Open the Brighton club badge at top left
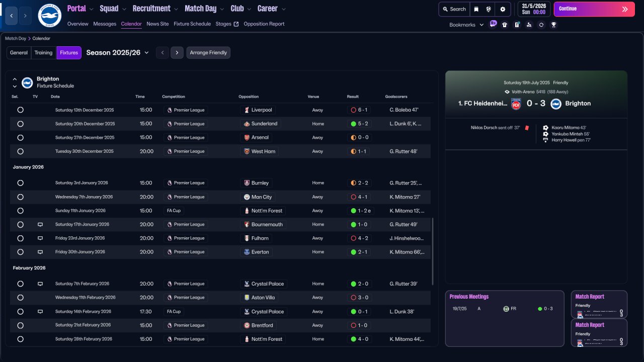 point(49,16)
